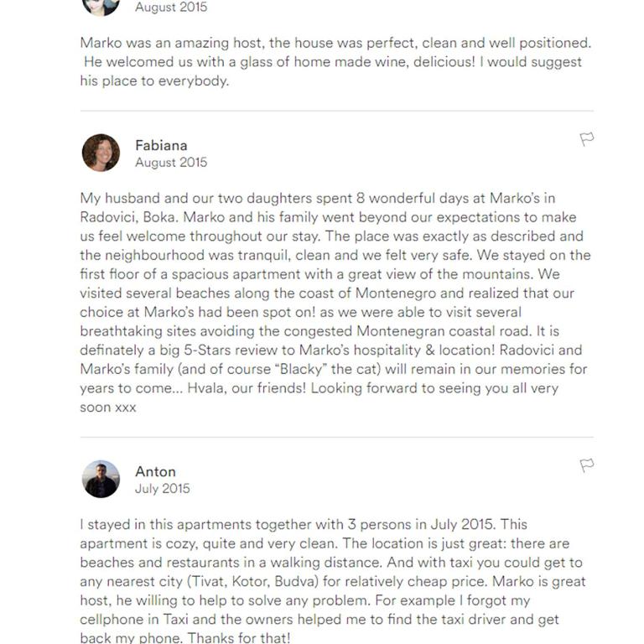
Task: Click the word "Blacky" in Fabiana's review
Action: [x=301, y=369]
